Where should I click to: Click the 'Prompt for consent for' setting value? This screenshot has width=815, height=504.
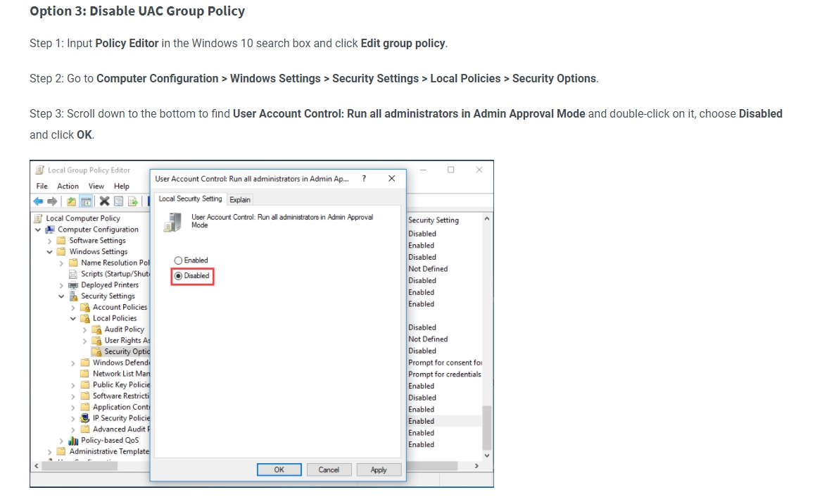click(445, 363)
